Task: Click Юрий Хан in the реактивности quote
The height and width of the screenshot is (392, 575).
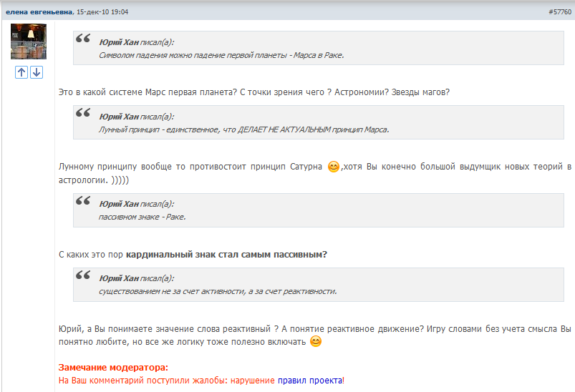Action: [x=119, y=278]
